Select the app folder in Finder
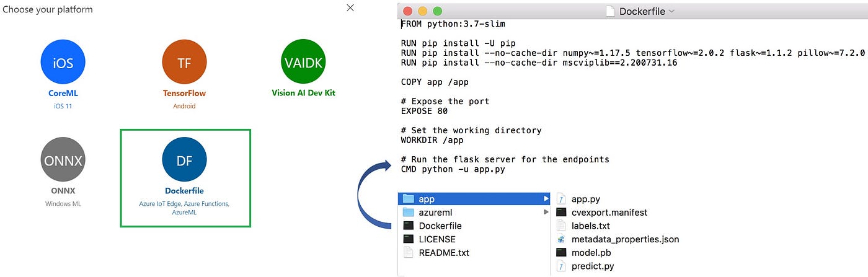This screenshot has height=277, width=868. (474, 199)
